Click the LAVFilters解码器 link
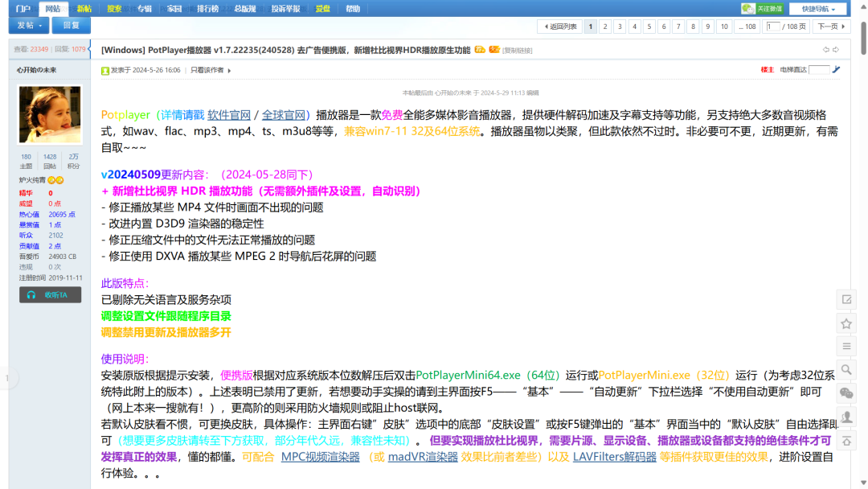 click(615, 457)
